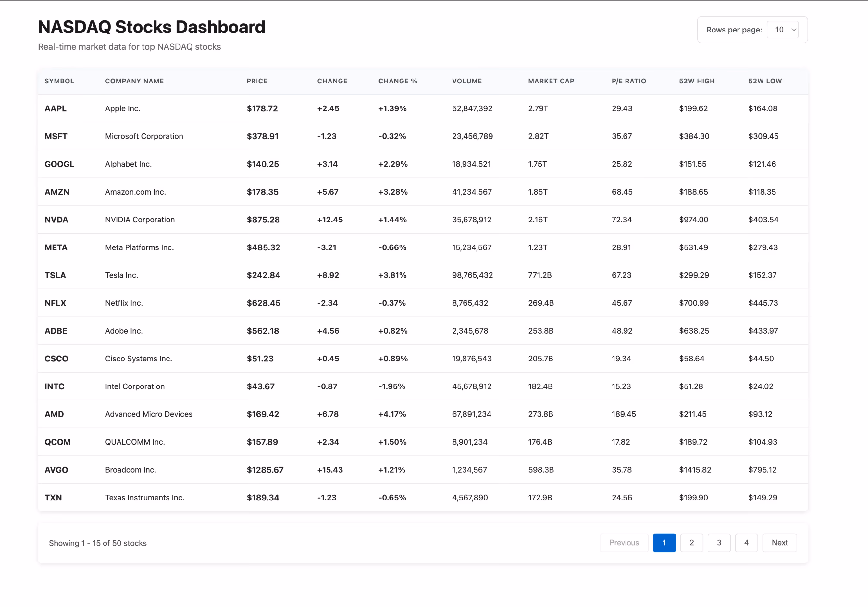The image size is (868, 607).
Task: Click the CHANGE % column header
Action: 398,81
